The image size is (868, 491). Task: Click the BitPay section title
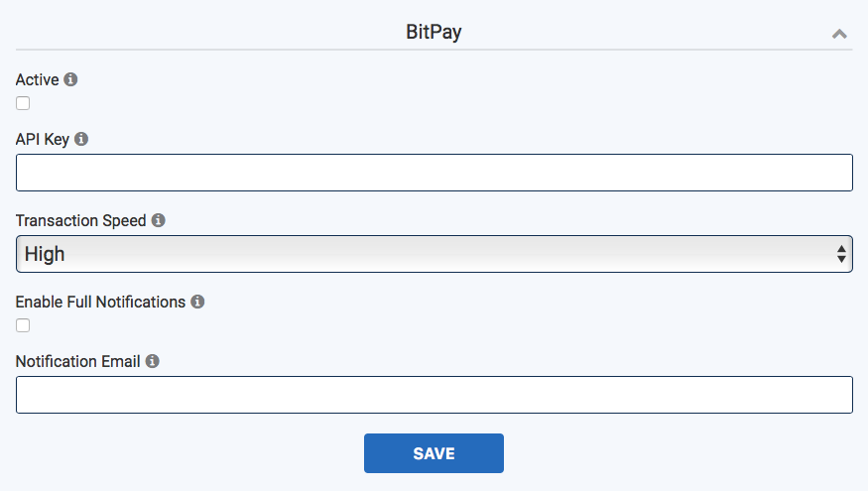[434, 32]
